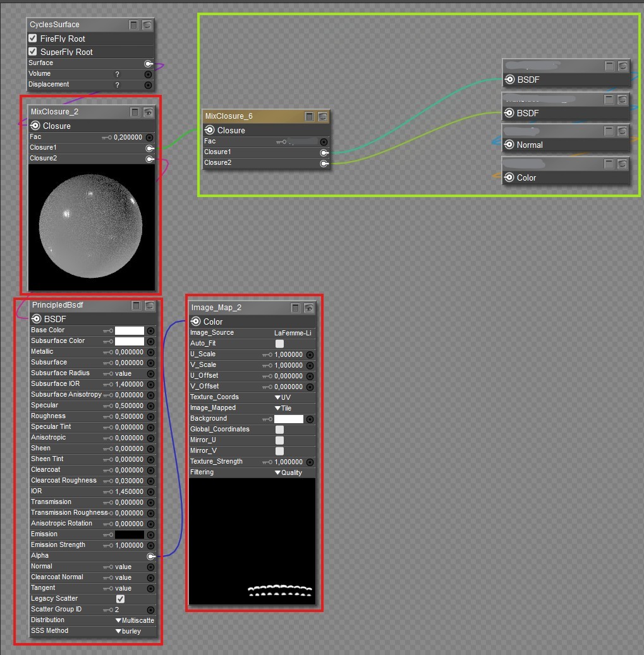The height and width of the screenshot is (655, 644).
Task: Open the Texture_Coords UV dropdown
Action: pyautogui.click(x=283, y=397)
